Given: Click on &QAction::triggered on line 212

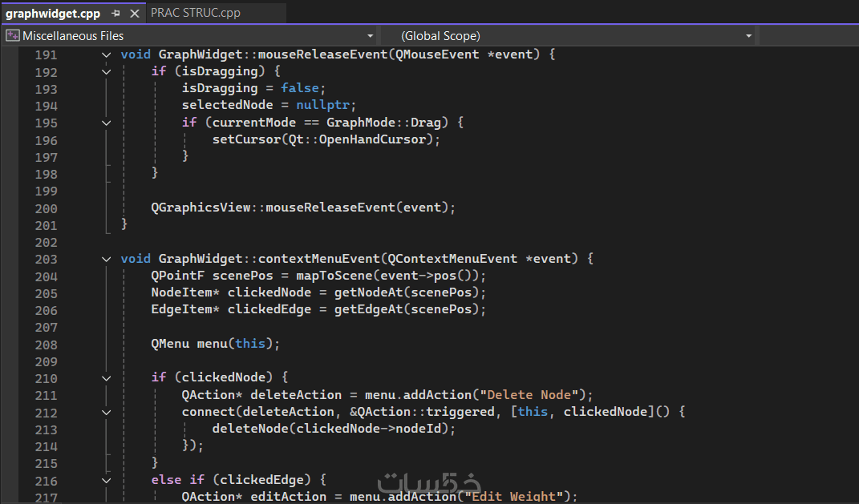Looking at the screenshot, I should [422, 412].
